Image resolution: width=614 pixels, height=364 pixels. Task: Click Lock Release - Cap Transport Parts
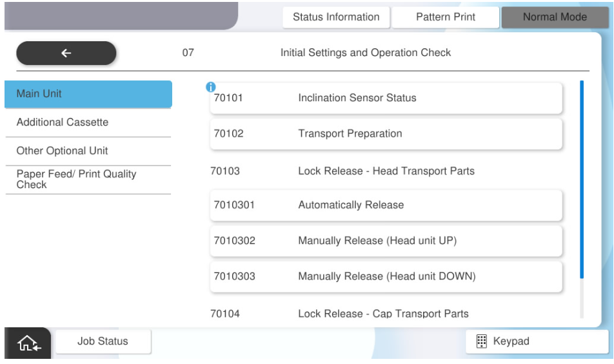pos(383,314)
